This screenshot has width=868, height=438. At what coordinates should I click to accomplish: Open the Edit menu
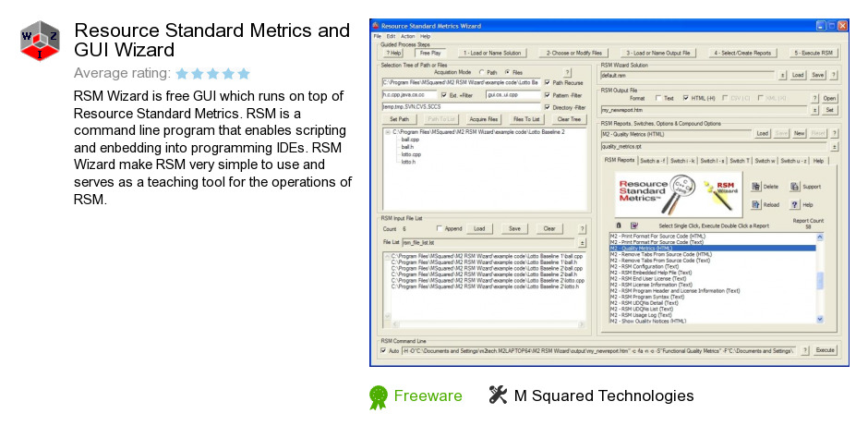[391, 36]
